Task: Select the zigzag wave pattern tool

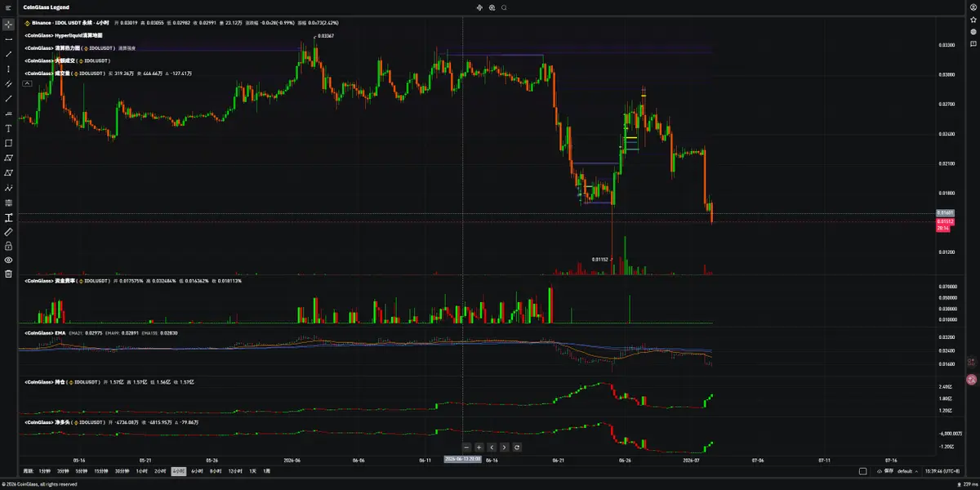Action: pyautogui.click(x=8, y=188)
